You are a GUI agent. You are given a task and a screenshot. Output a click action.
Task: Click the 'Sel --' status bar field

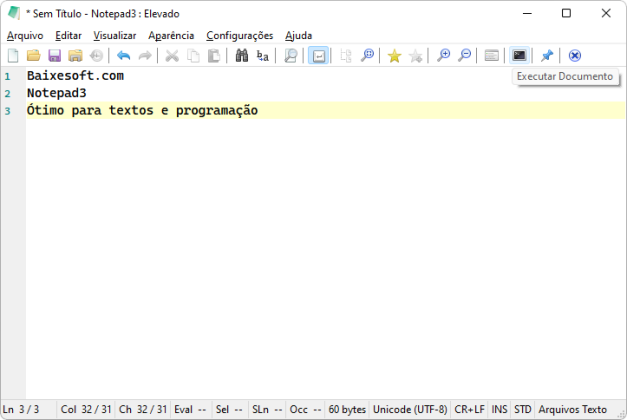229,410
